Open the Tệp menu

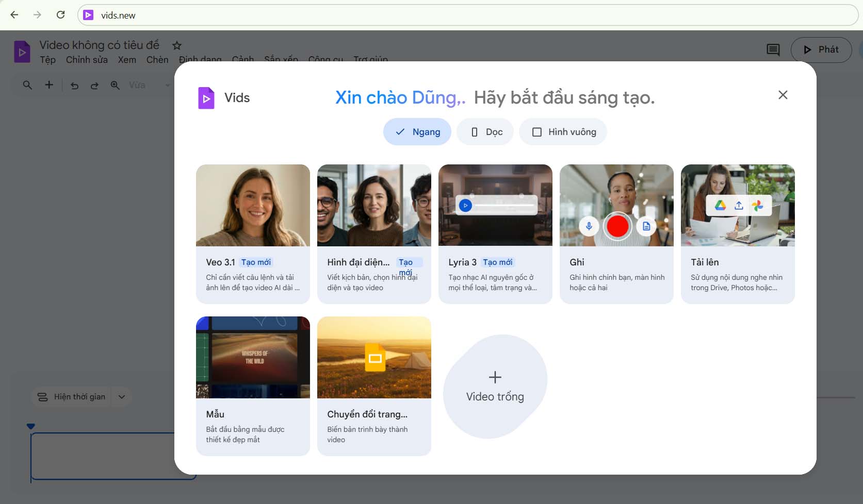point(47,60)
